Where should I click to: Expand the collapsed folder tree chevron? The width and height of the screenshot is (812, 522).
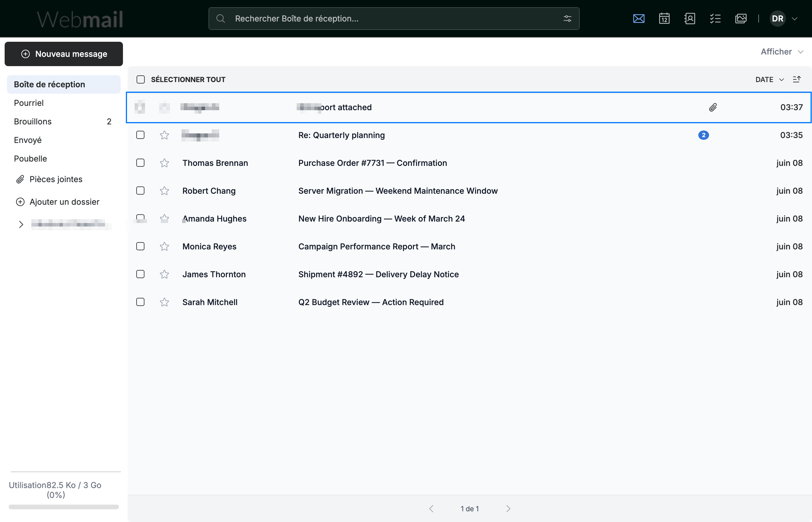[21, 224]
